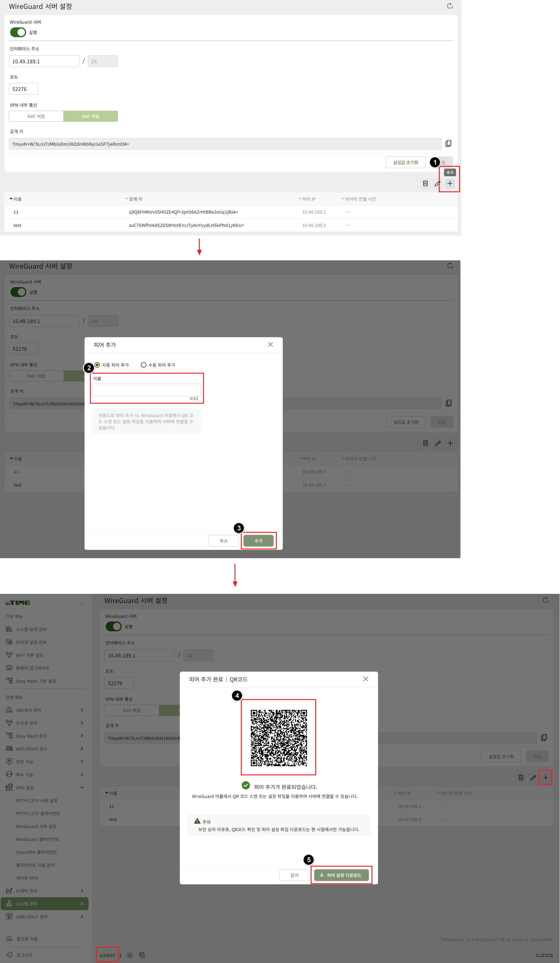Click the 이름 field in the 피어 추가 dialog
Screen dimensions: 560x963
pos(147,390)
